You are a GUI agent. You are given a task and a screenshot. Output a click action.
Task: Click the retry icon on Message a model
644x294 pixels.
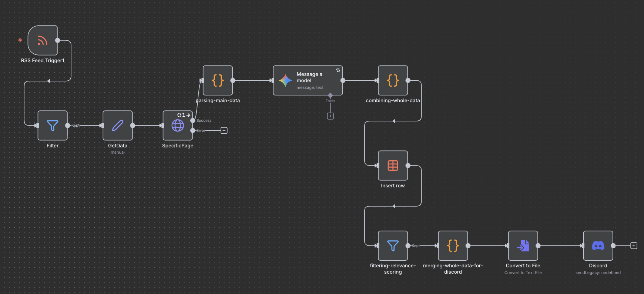point(338,70)
